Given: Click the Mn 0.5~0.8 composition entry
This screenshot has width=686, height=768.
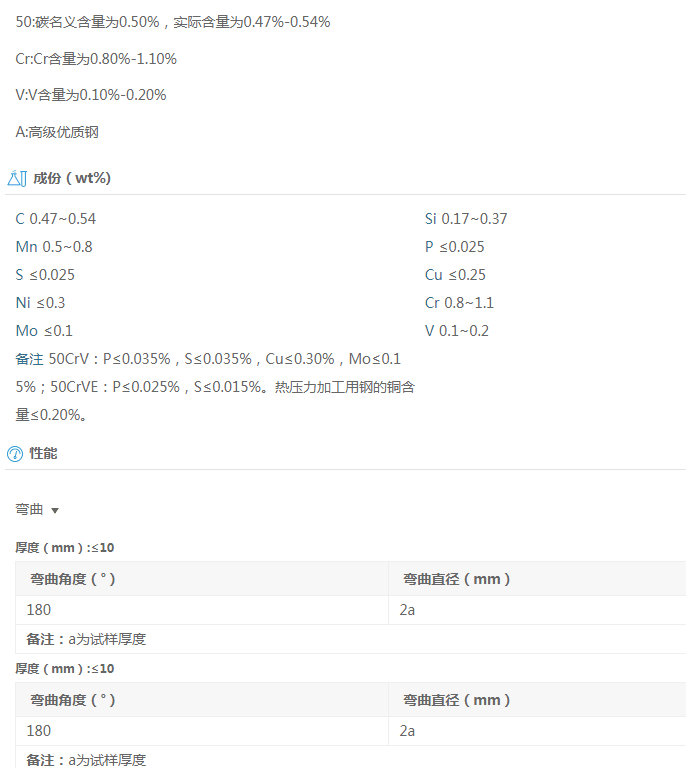Looking at the screenshot, I should [x=54, y=247].
